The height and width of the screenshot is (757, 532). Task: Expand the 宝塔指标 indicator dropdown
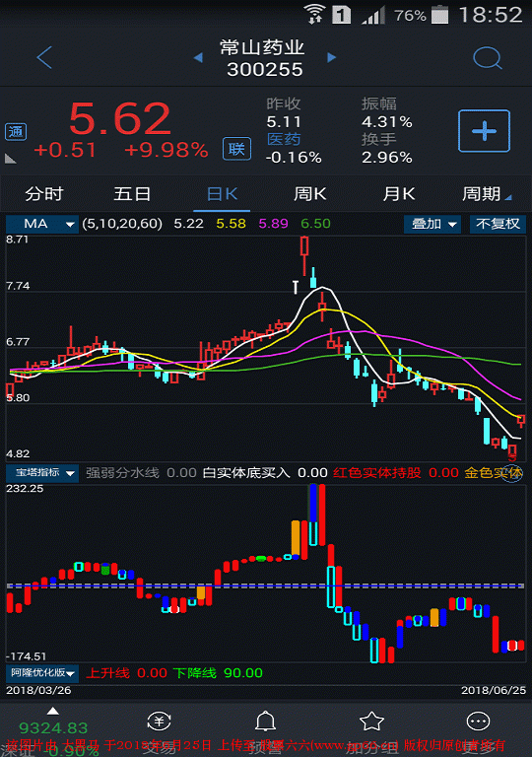pyautogui.click(x=42, y=473)
